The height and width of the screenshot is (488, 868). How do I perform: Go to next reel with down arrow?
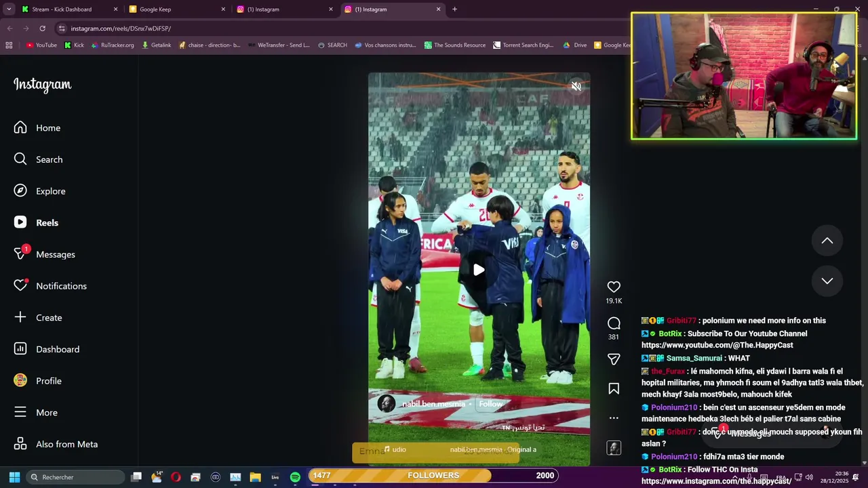point(827,281)
